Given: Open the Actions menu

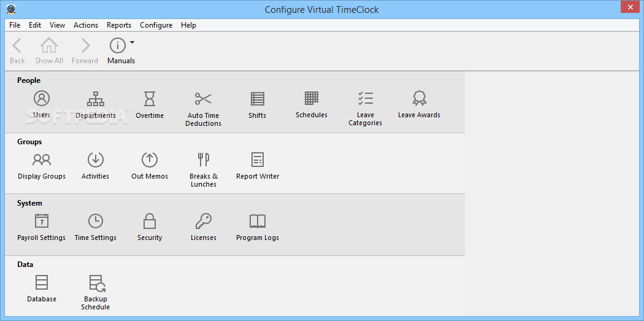Looking at the screenshot, I should (86, 25).
